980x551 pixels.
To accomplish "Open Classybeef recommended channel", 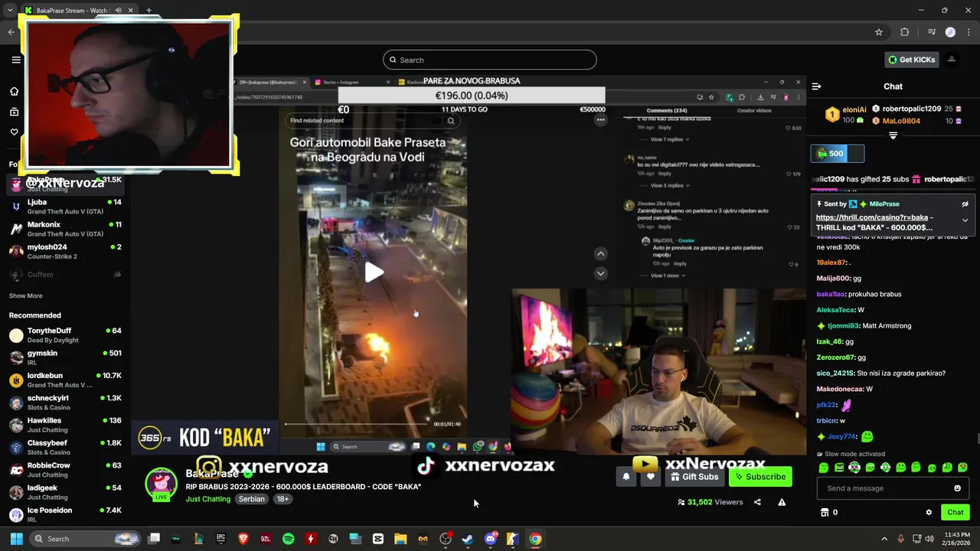I will (x=65, y=447).
